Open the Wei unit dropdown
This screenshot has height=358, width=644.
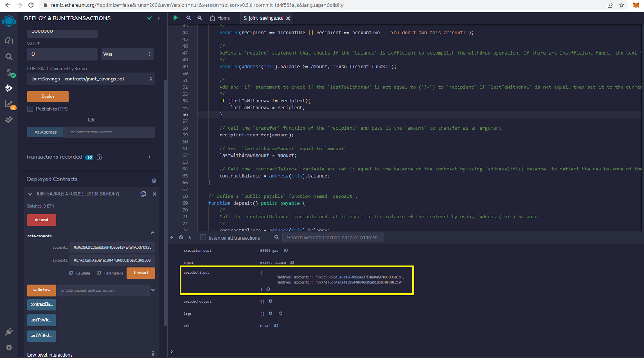128,54
